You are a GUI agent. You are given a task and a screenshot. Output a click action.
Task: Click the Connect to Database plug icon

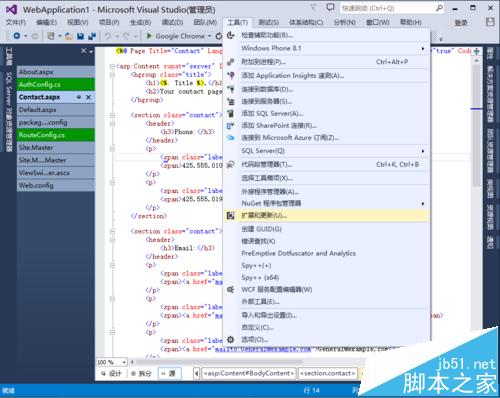coord(230,89)
